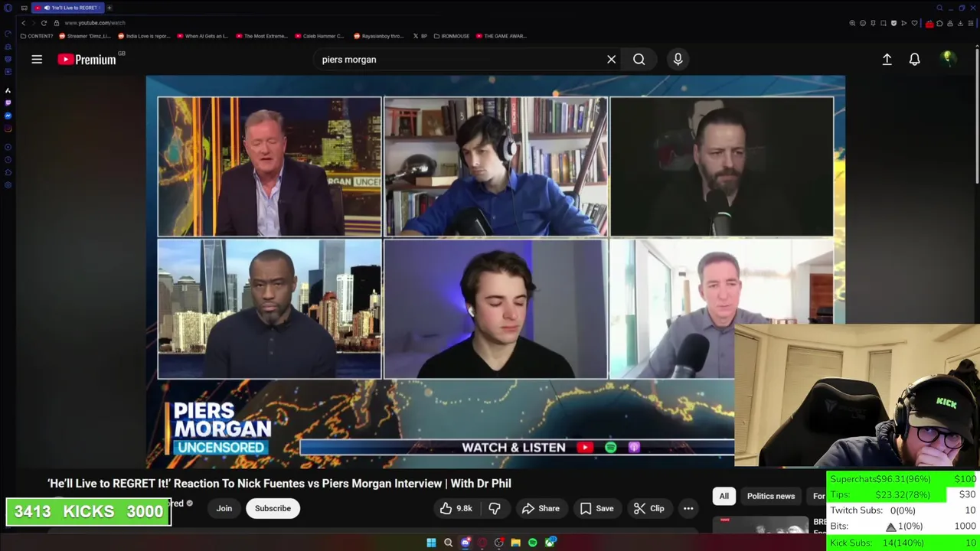Click Spotify icon in Watch & Listen bar
Screen dimensions: 980x551
[x=610, y=447]
